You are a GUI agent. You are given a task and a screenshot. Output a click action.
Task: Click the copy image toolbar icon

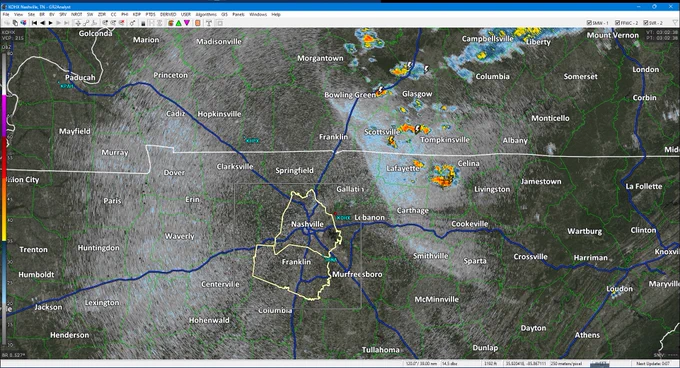coord(15,23)
